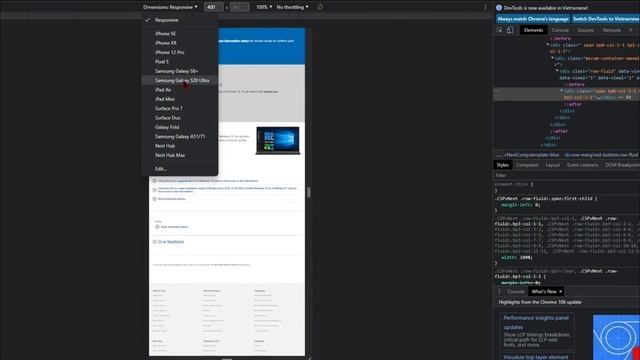Collapse the row-fluid div node arrow
Image resolution: width=640 pixels, height=360 pixels.
pyautogui.click(x=557, y=71)
